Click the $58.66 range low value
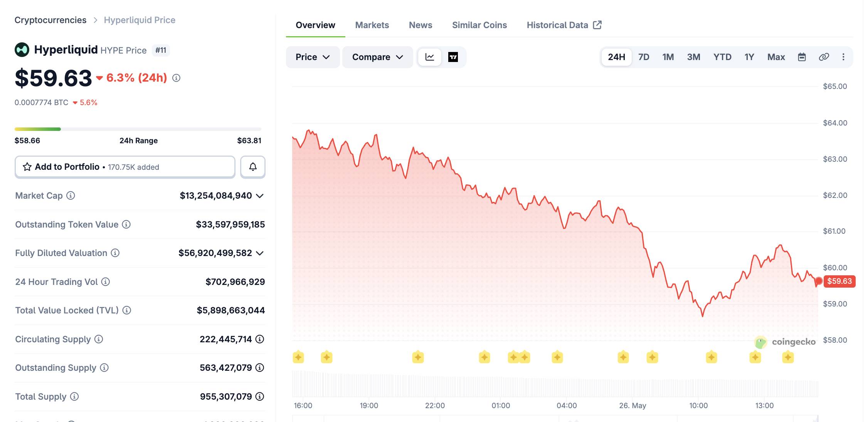Image resolution: width=868 pixels, height=422 pixels. click(27, 141)
